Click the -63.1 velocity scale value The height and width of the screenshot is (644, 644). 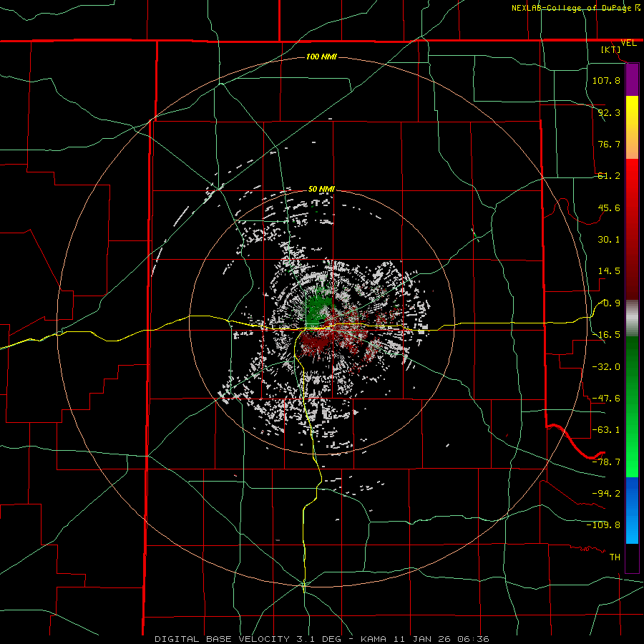tap(606, 430)
